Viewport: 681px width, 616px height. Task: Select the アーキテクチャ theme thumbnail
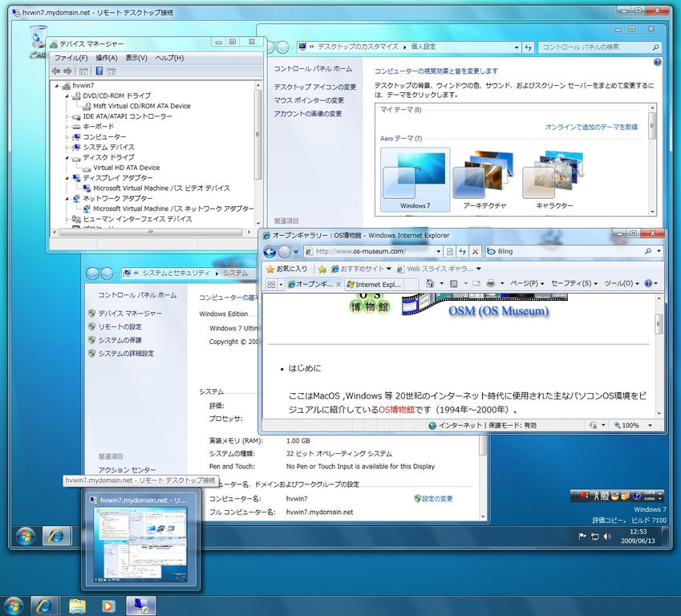pyautogui.click(x=484, y=180)
